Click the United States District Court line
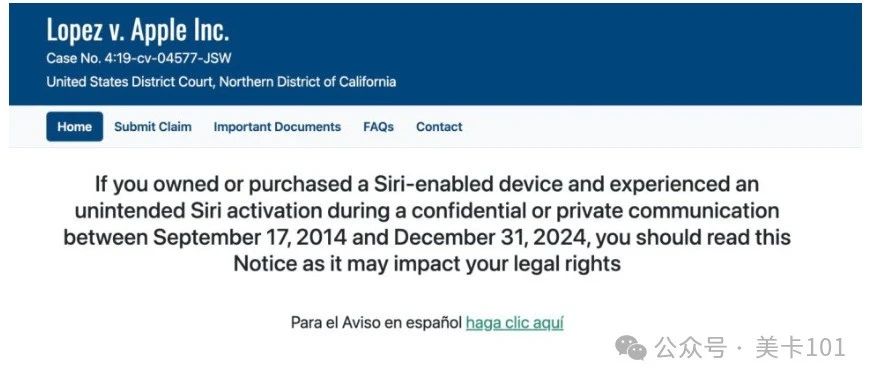Image resolution: width=873 pixels, height=372 pixels. [221, 82]
